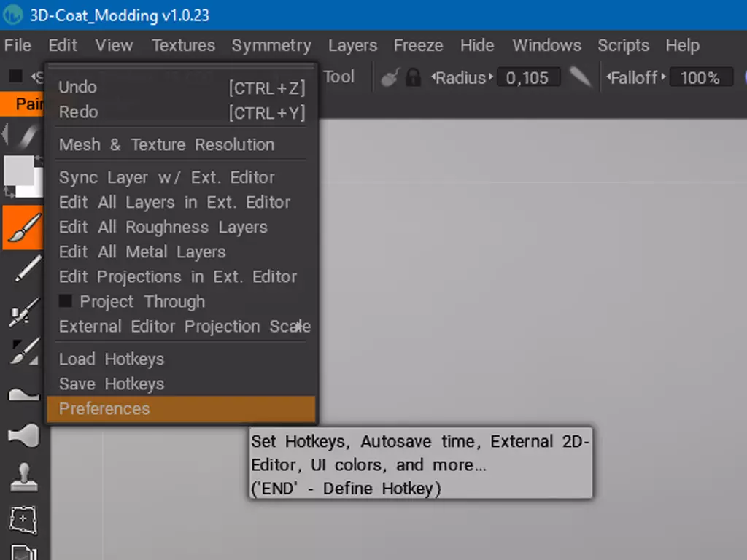
Task: Click the brush stroke icon after Radius
Action: 580,77
